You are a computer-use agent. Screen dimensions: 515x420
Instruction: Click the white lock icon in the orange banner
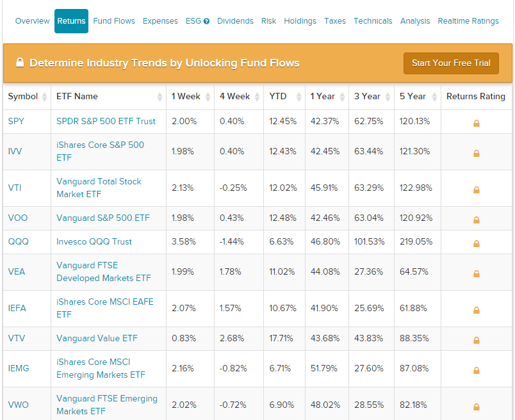tap(20, 62)
